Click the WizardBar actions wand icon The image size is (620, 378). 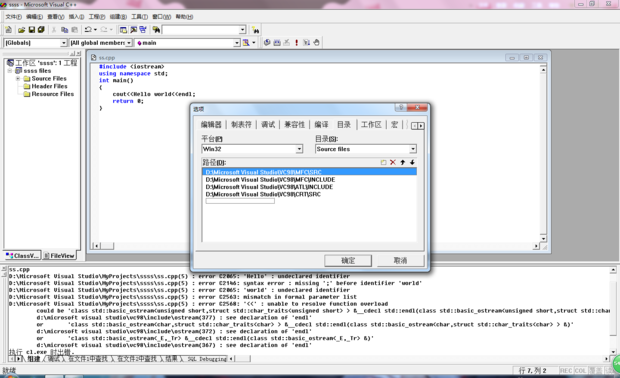tap(246, 43)
